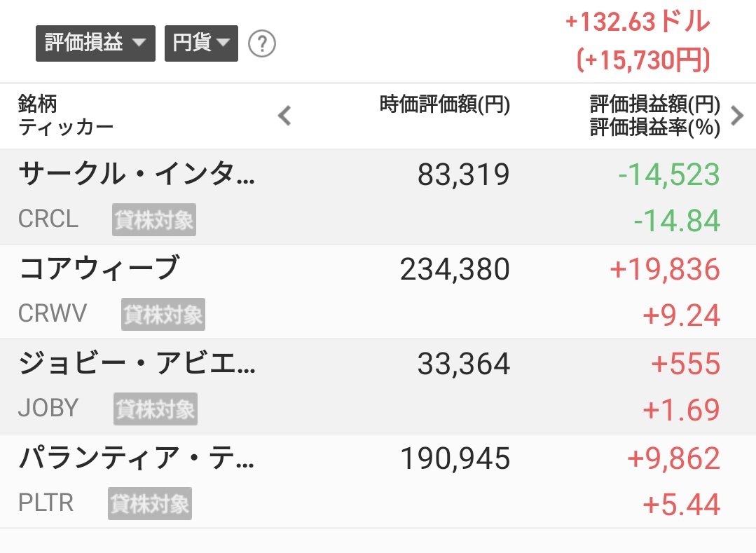This screenshot has height=553, width=756.
Task: Tap the total profit +132.63ドル
Action: click(x=638, y=22)
